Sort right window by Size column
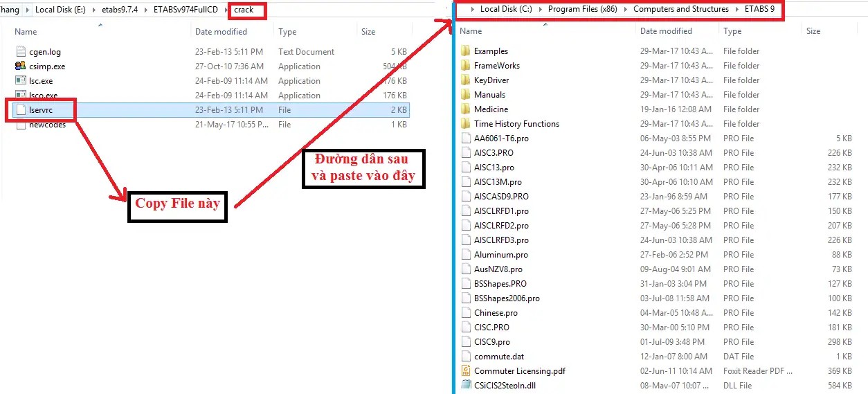This screenshot has height=394, width=868. [x=813, y=31]
